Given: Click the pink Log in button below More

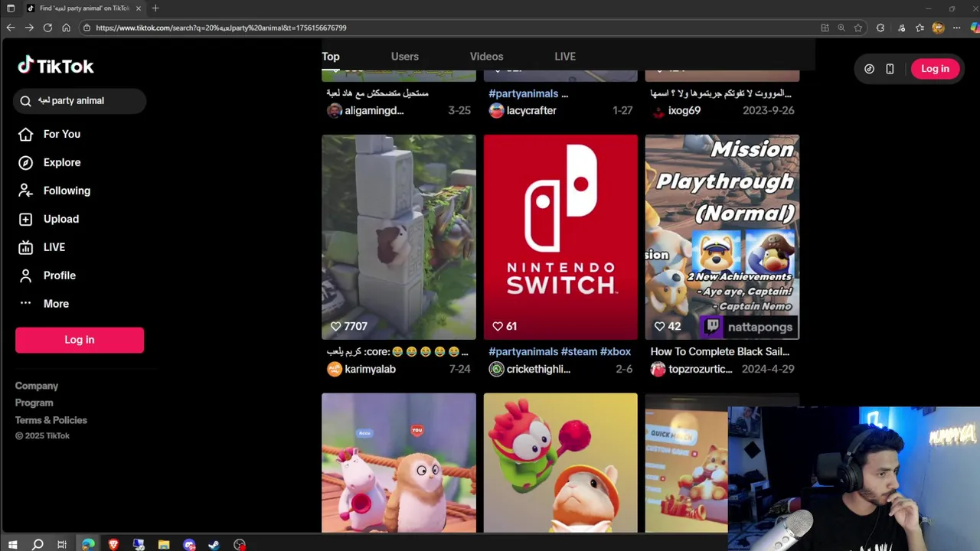Looking at the screenshot, I should [80, 340].
